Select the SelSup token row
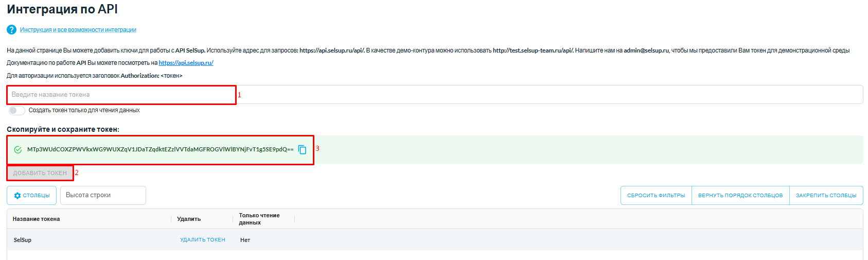The image size is (868, 260). [23, 240]
